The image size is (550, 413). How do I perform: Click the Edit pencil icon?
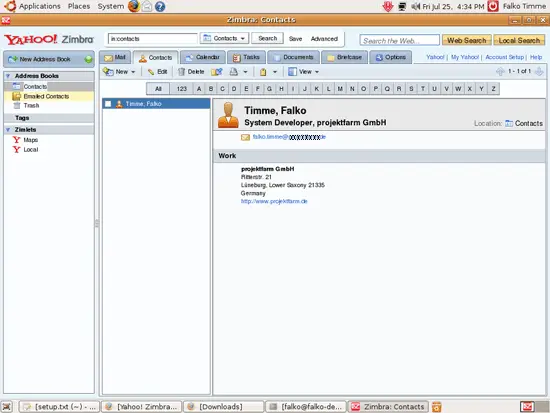(x=151, y=72)
